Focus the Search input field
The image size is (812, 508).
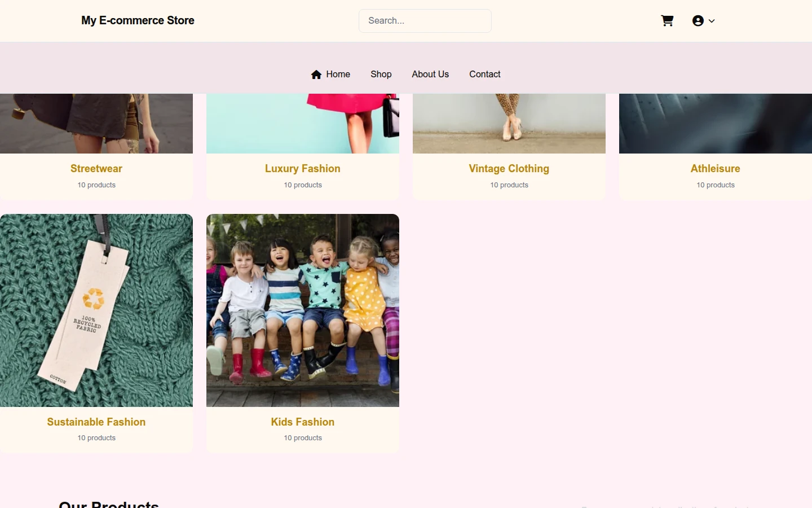pos(425,21)
